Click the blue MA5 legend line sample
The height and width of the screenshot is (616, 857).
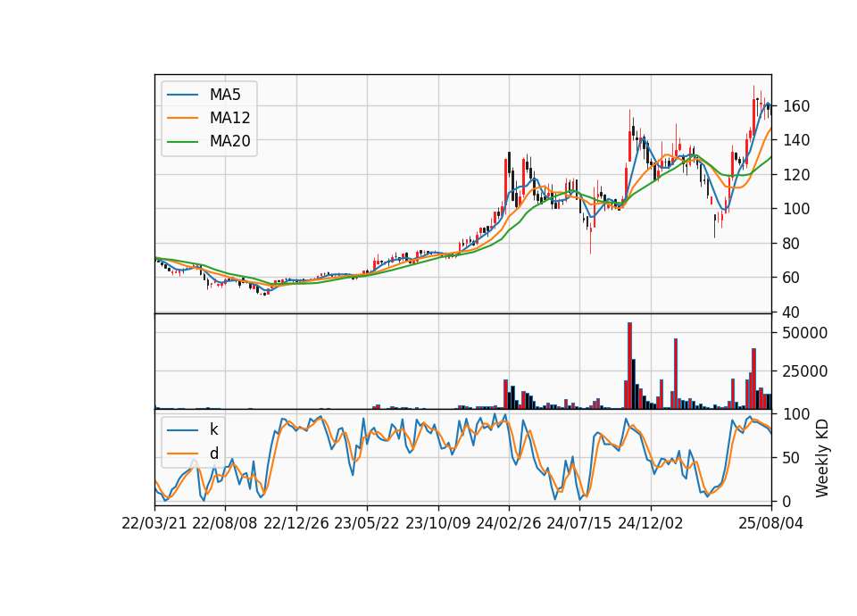(x=182, y=95)
